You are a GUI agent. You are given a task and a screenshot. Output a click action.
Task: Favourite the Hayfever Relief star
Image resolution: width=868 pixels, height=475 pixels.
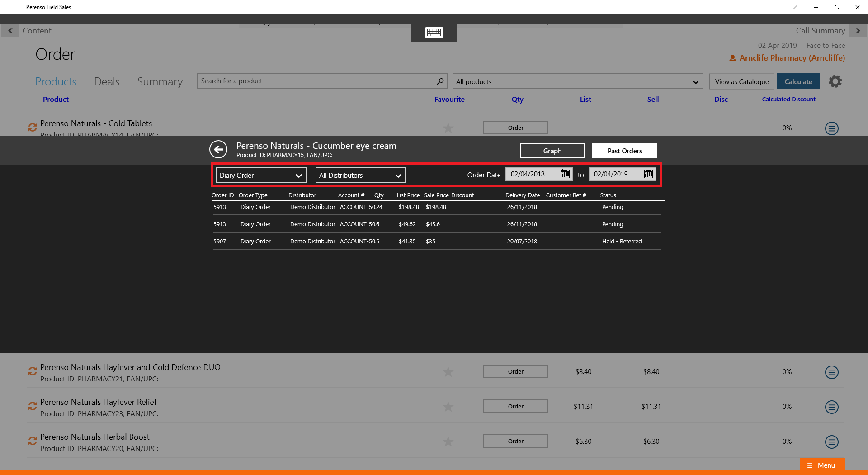click(x=448, y=407)
